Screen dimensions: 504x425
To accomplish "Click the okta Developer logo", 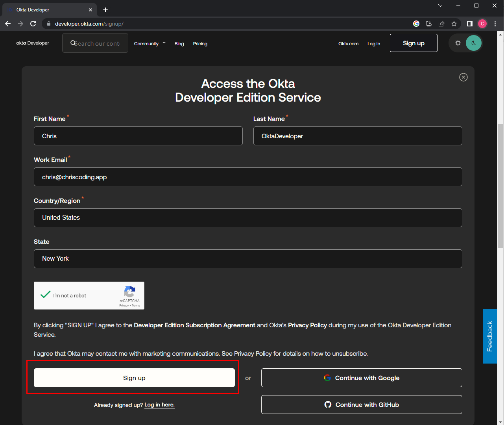I will (x=33, y=43).
